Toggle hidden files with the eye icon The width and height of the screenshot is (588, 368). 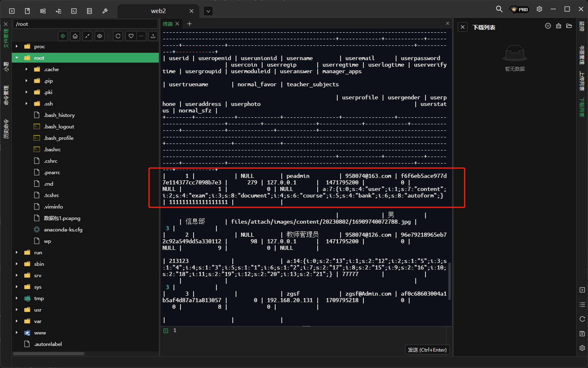point(100,36)
